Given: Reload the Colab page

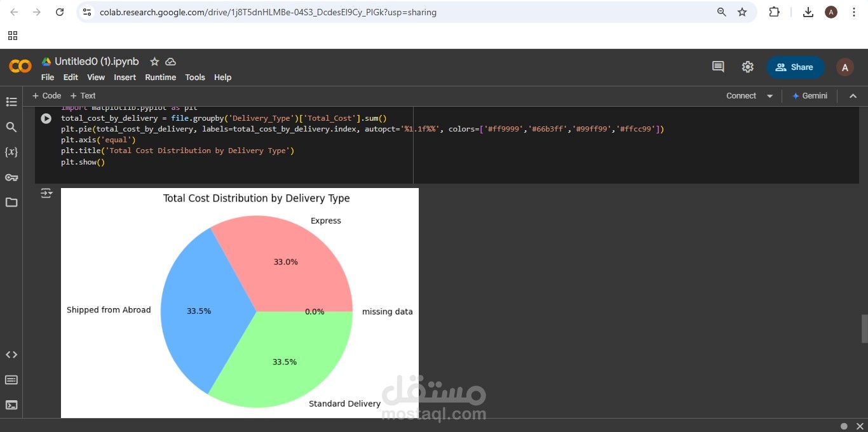Looking at the screenshot, I should point(60,12).
